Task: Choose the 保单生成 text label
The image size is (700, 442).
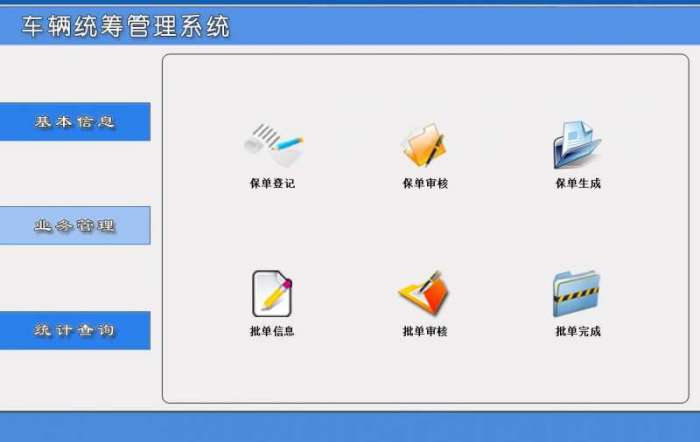Action: tap(578, 183)
